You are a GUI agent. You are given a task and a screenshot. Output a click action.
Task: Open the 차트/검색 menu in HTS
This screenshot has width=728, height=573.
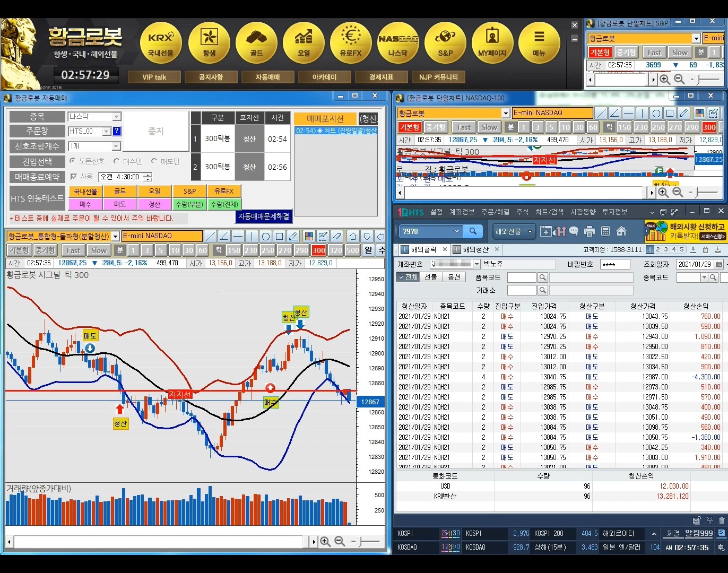[x=549, y=212]
